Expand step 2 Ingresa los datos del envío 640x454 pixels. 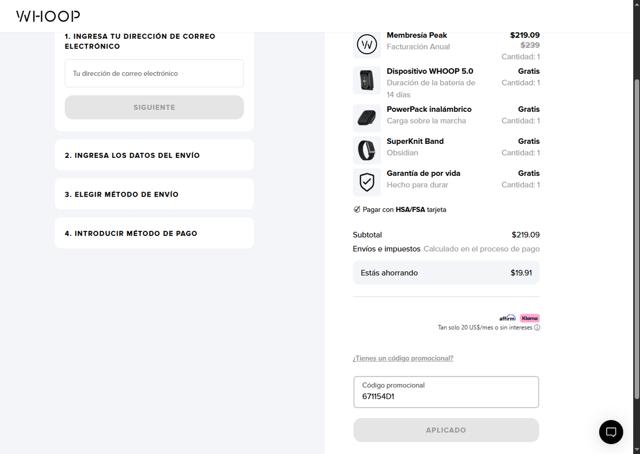click(x=154, y=155)
